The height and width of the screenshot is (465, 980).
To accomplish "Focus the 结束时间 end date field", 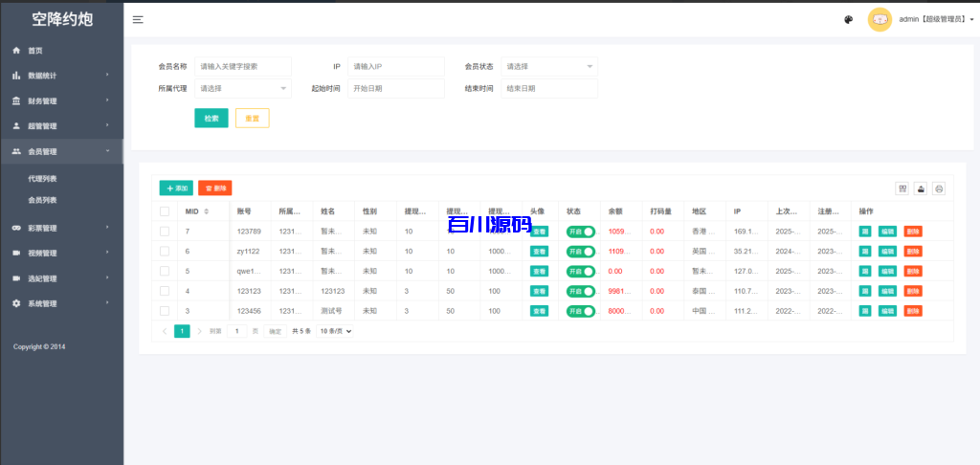I will click(549, 89).
